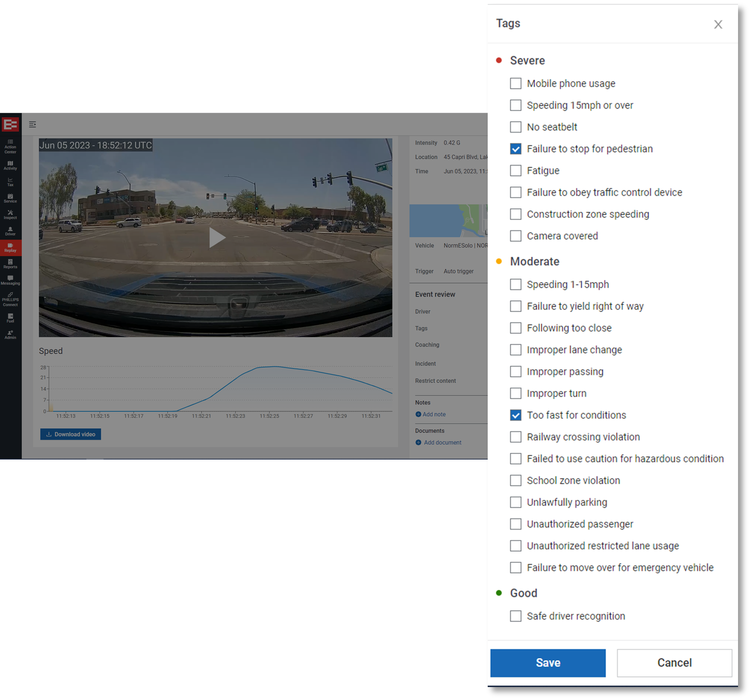Click Download video button
The height and width of the screenshot is (700, 751).
coord(71,434)
